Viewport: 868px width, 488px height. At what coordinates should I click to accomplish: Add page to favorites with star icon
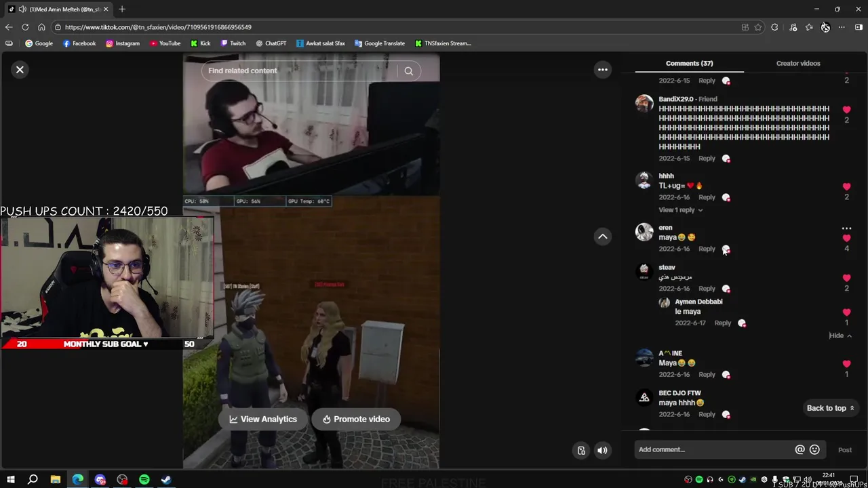point(758,27)
